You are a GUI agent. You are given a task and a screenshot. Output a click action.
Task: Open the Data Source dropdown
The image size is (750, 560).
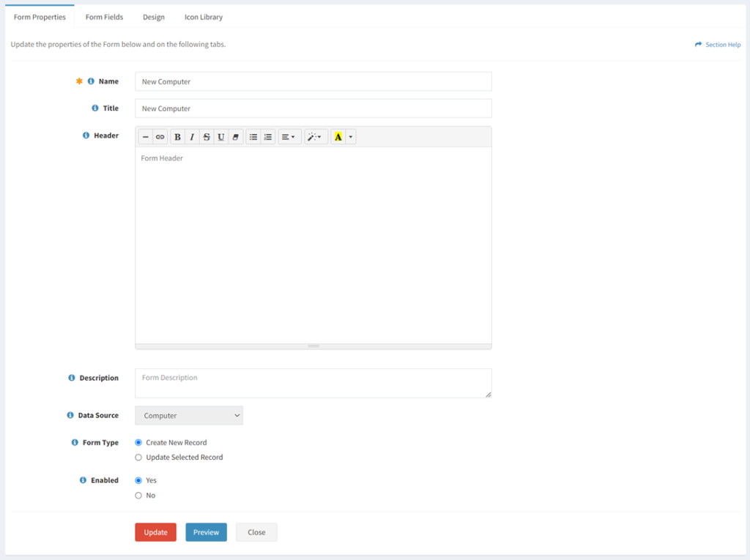tap(188, 415)
